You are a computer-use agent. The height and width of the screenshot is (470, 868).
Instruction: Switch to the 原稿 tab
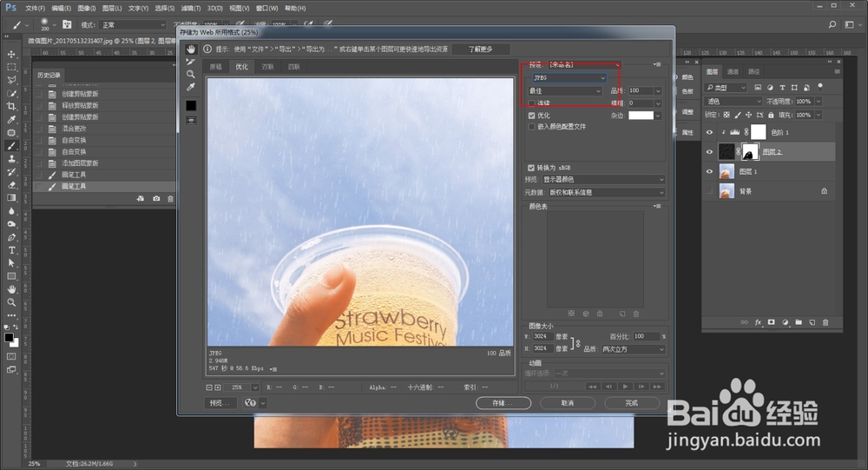click(x=215, y=67)
